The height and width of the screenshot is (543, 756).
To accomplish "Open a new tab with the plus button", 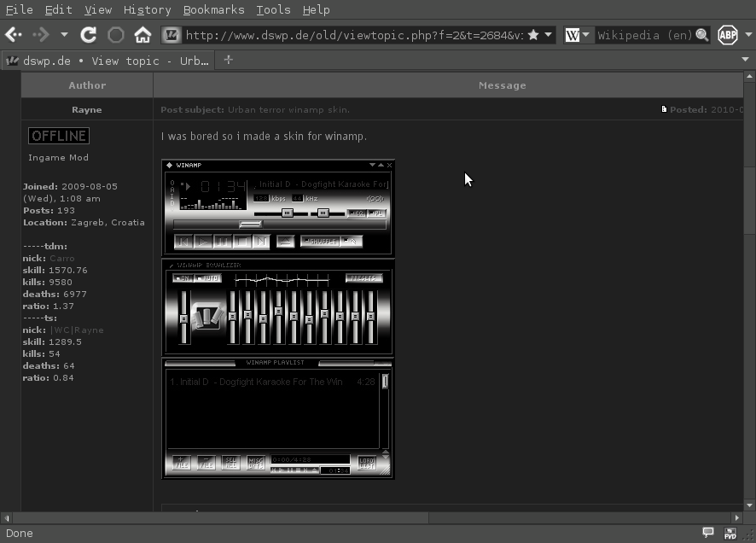I will 228,60.
